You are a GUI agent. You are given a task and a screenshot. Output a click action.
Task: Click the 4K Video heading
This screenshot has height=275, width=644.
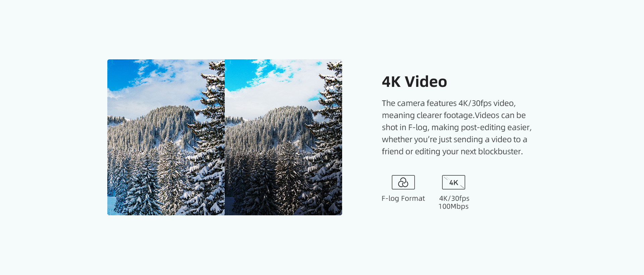414,81
